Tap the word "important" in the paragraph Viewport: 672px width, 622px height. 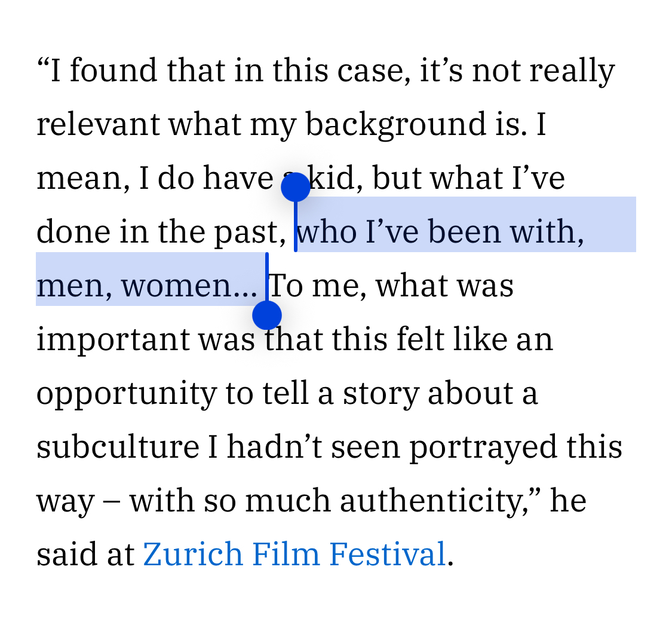tap(112, 340)
